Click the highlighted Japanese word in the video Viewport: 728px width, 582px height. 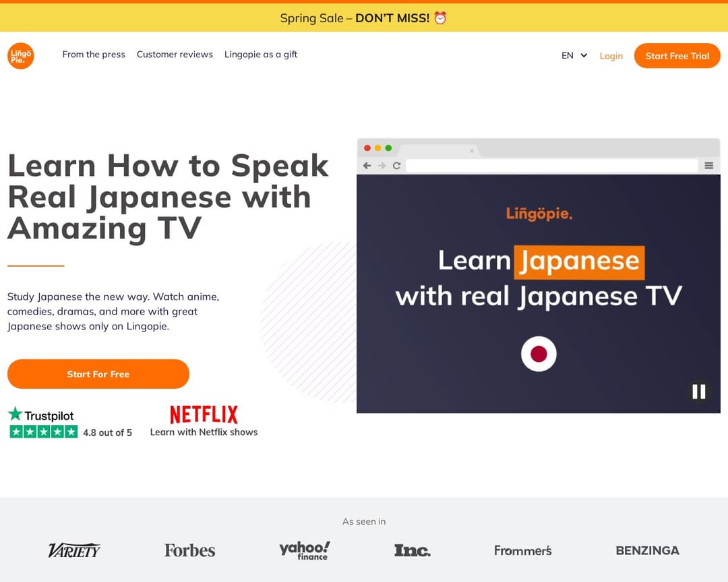tap(579, 262)
